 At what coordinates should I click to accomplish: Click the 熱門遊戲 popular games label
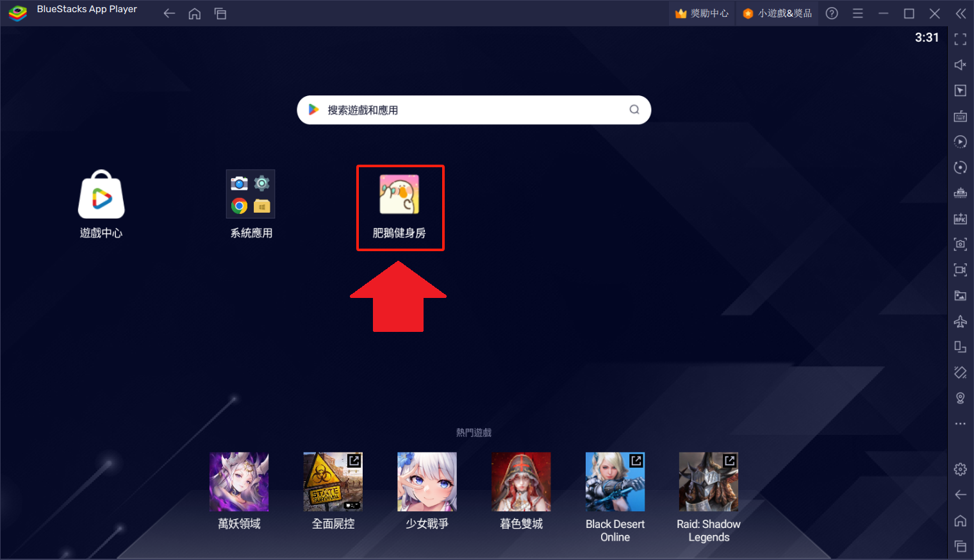(x=474, y=432)
